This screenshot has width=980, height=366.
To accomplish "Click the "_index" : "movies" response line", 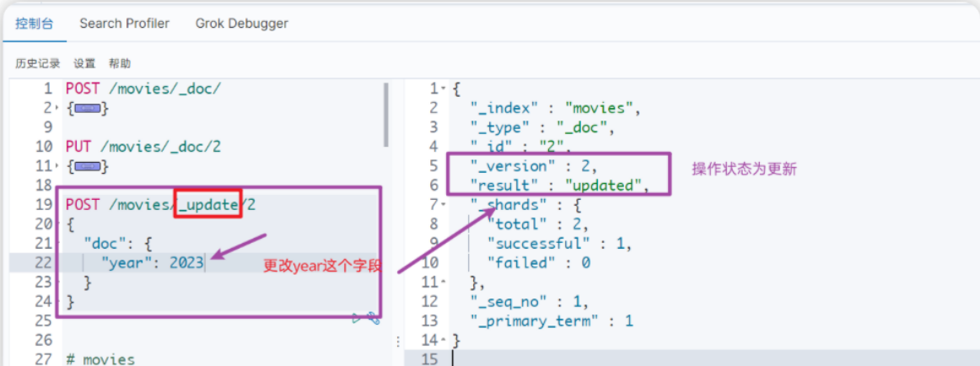I will 557,109.
